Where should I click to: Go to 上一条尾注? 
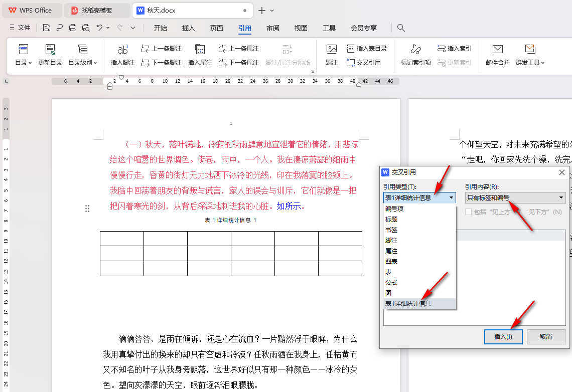click(x=238, y=49)
